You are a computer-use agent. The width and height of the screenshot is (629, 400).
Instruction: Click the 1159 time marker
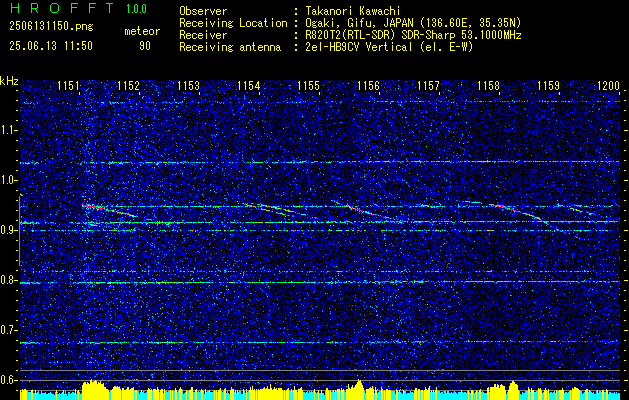click(x=548, y=85)
